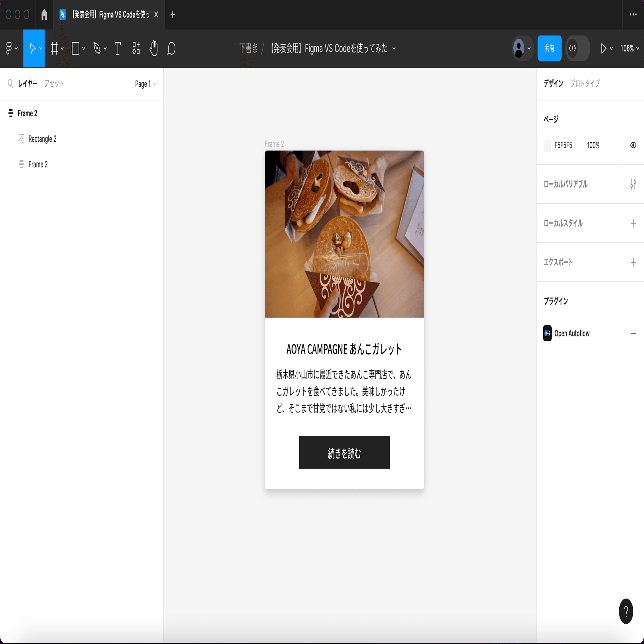Close the current file tab

(156, 15)
